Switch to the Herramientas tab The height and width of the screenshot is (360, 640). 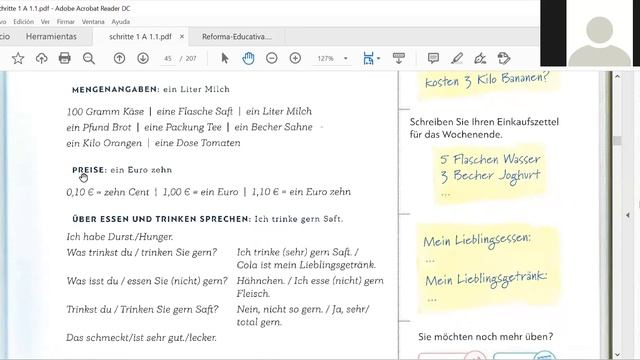[51, 36]
